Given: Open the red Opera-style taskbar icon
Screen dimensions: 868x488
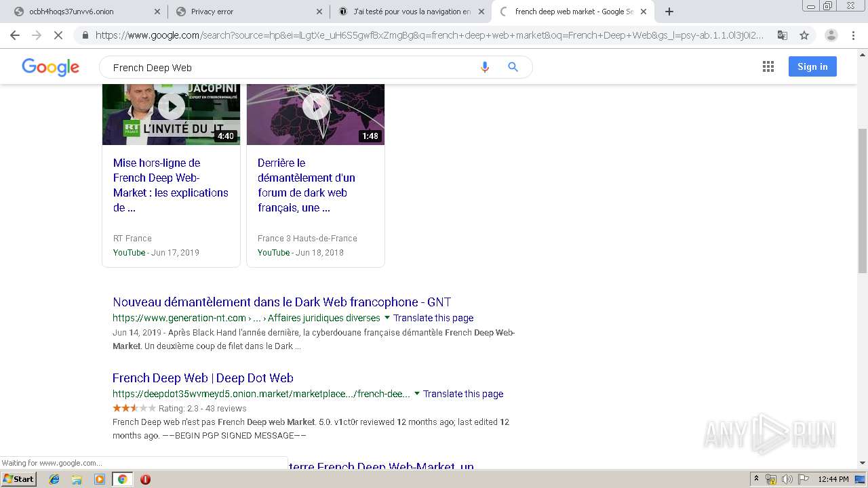Looking at the screenshot, I should click(145, 479).
